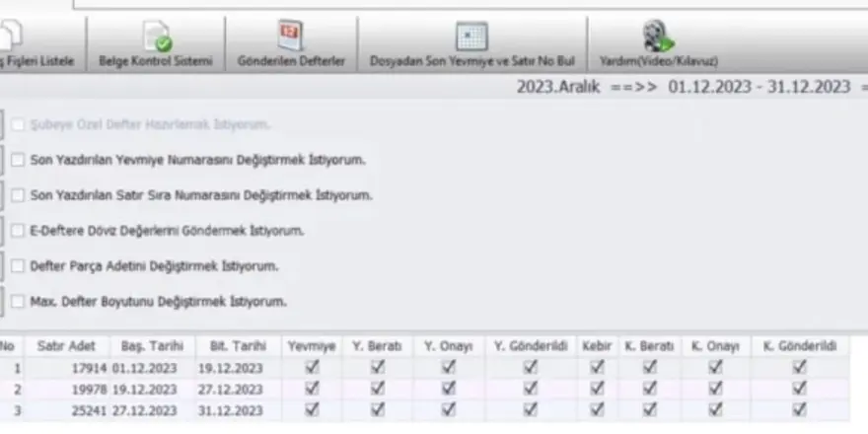Viewport: 868px width, 434px height.
Task: Toggle Kebir checkbox in row 3
Action: click(x=597, y=409)
